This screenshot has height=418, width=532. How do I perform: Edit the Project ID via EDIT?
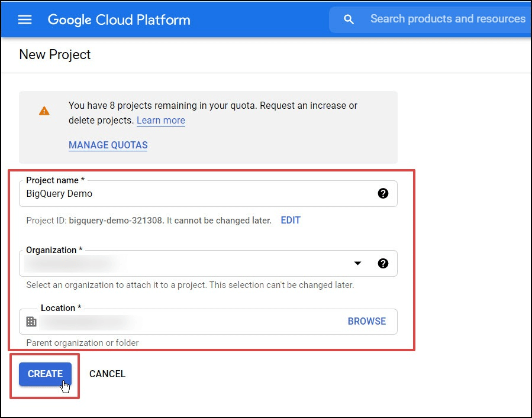tap(291, 221)
